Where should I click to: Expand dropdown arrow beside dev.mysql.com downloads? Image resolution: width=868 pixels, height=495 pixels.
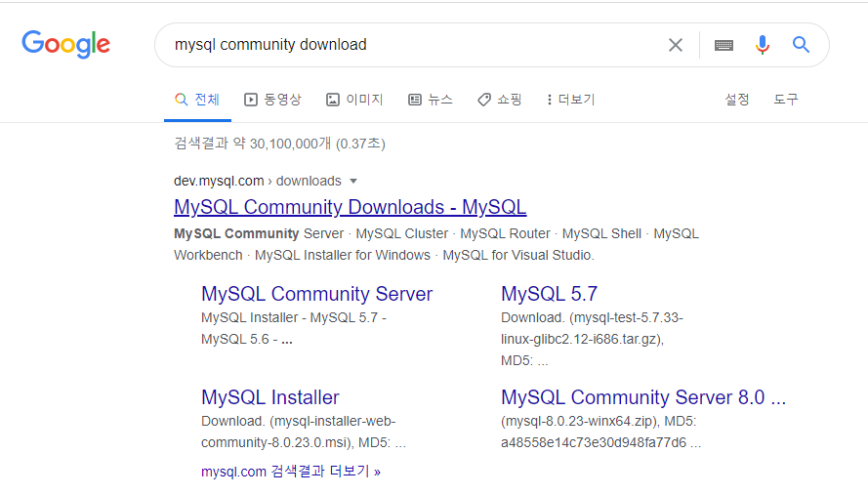point(353,181)
